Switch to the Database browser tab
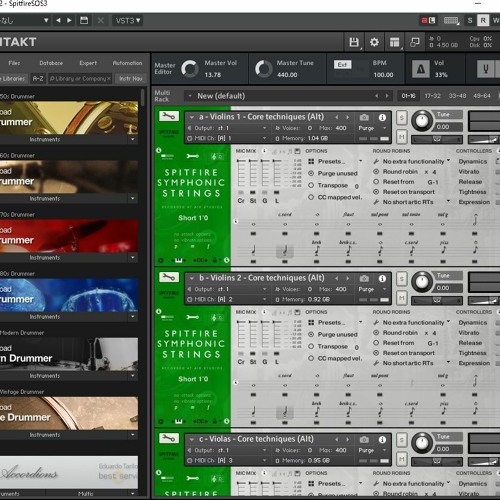This screenshot has width=500, height=500. coord(51,63)
